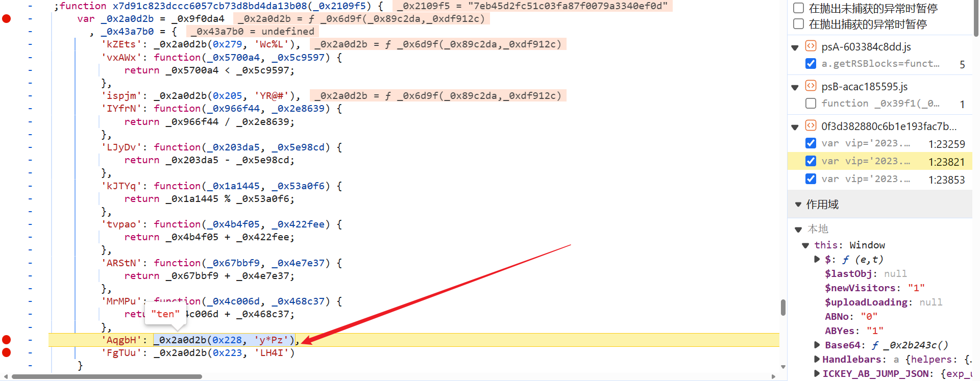Uncheck breakpoint checkbox at line 1:23259
This screenshot has height=381, width=980.
[x=811, y=143]
